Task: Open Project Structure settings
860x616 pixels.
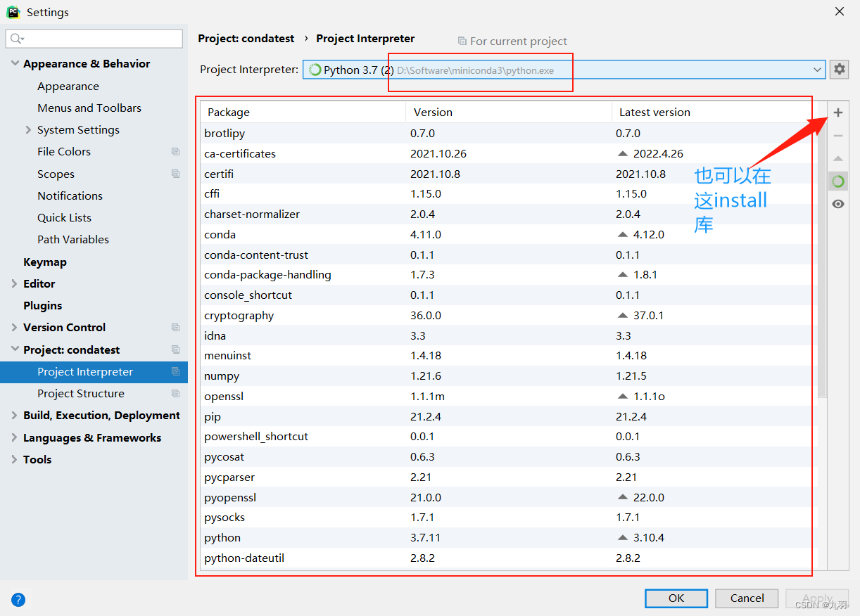Action: coord(81,393)
